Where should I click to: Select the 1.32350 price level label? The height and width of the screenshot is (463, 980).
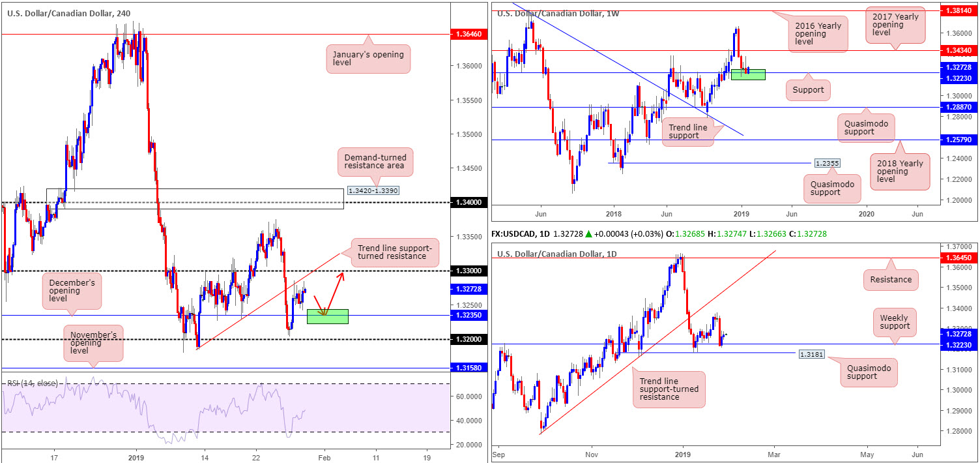[469, 315]
